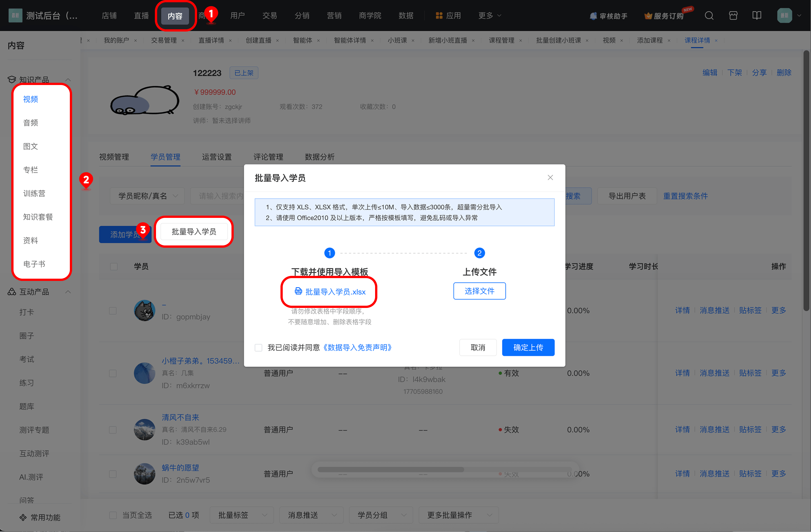
Task: Click 导出用户表 button
Action: [627, 196]
